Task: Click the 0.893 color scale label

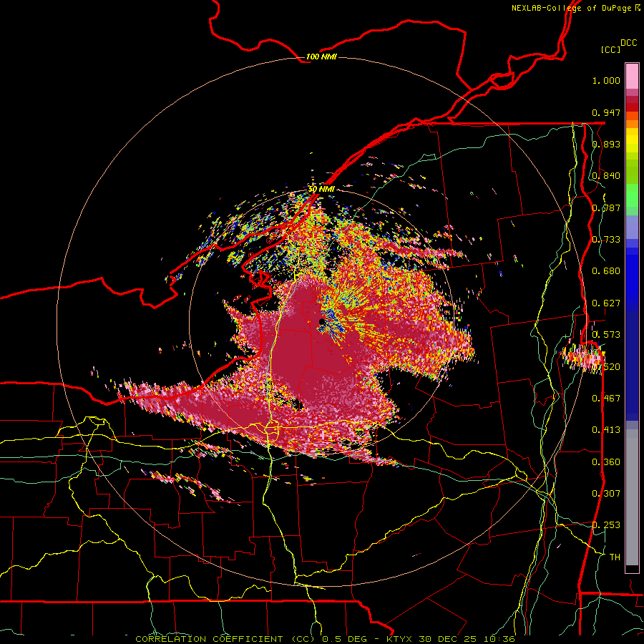Action: 606,144
